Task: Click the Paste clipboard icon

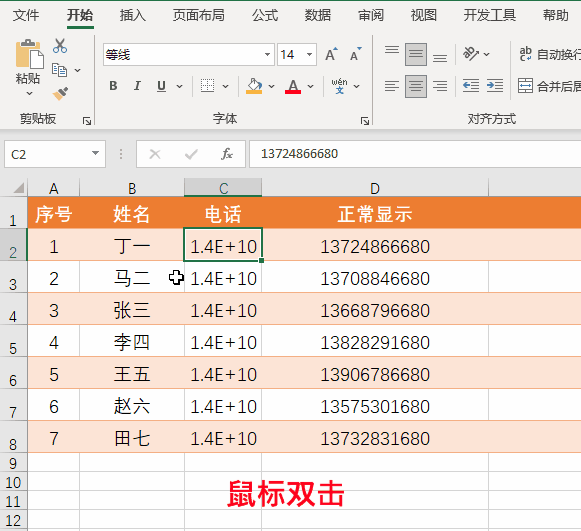Action: [29, 54]
